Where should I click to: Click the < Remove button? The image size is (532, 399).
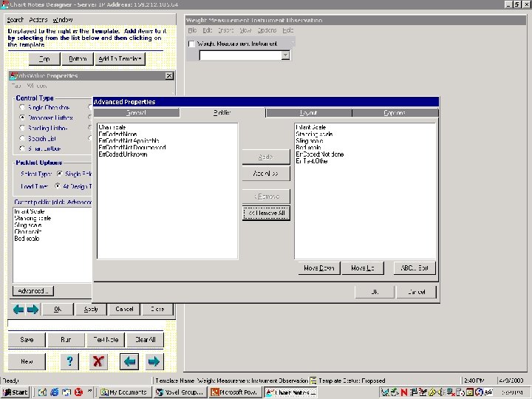[x=266, y=197]
